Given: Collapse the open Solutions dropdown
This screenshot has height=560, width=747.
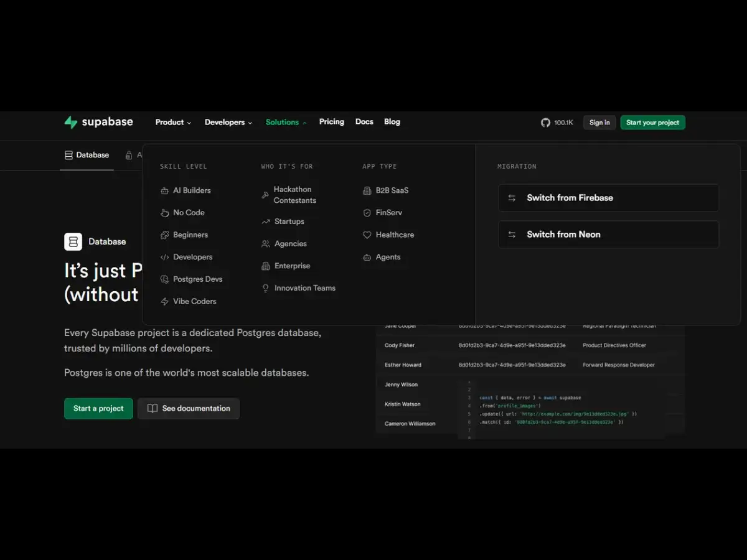Looking at the screenshot, I should pyautogui.click(x=282, y=122).
